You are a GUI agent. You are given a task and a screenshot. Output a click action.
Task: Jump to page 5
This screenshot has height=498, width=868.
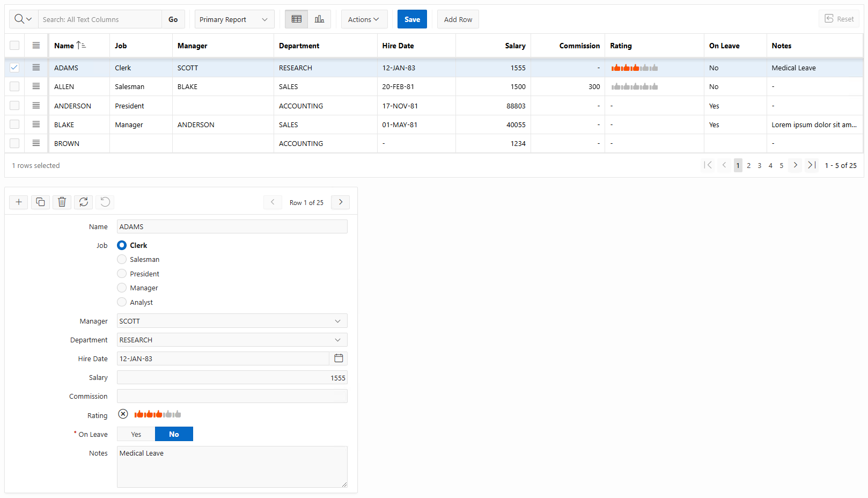point(782,165)
